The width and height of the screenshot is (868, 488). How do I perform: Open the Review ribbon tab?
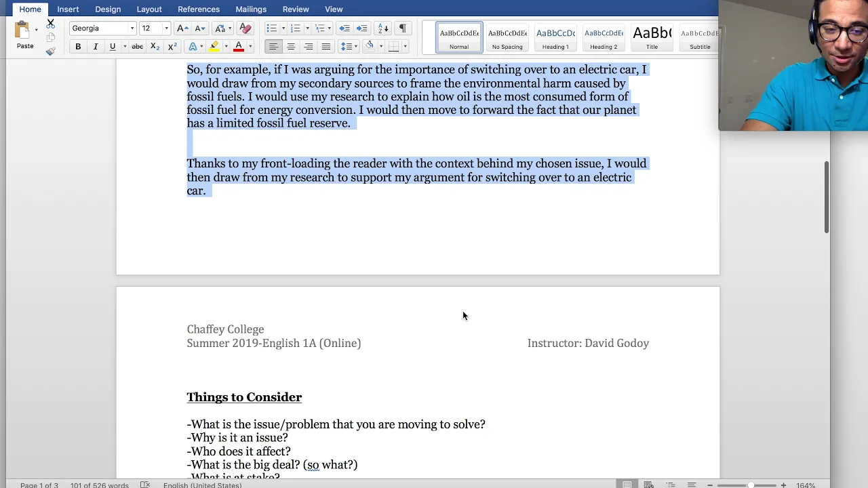click(x=296, y=9)
